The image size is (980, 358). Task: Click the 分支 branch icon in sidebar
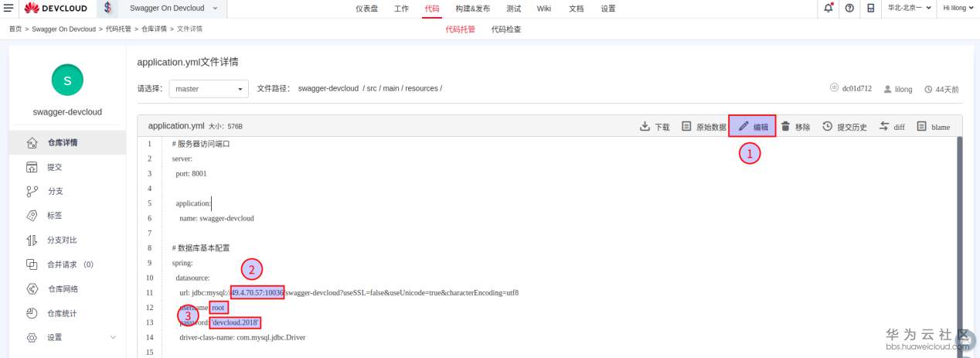[x=32, y=191]
